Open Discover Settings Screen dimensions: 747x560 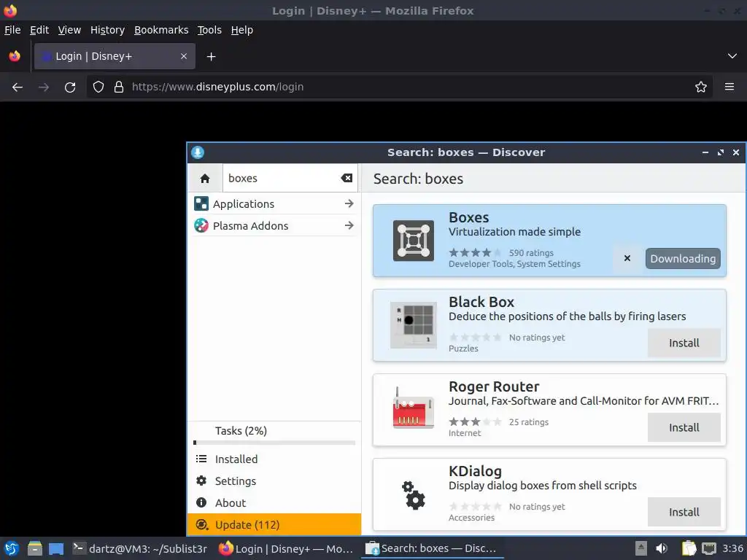pyautogui.click(x=274, y=481)
